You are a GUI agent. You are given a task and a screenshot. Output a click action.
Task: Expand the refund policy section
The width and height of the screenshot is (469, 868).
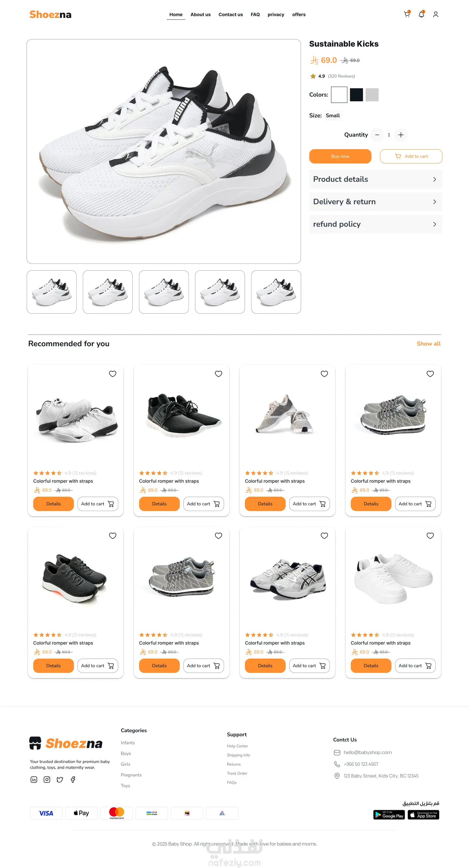click(375, 224)
